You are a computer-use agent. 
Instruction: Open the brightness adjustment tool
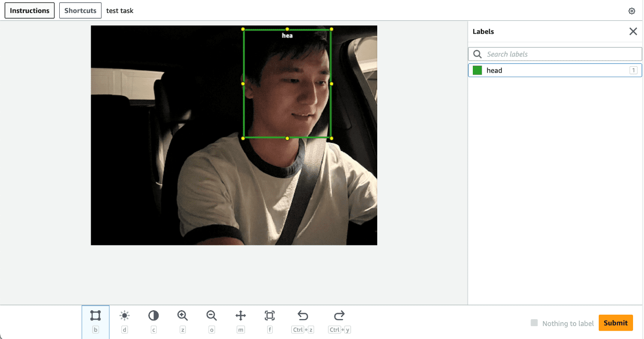click(124, 316)
